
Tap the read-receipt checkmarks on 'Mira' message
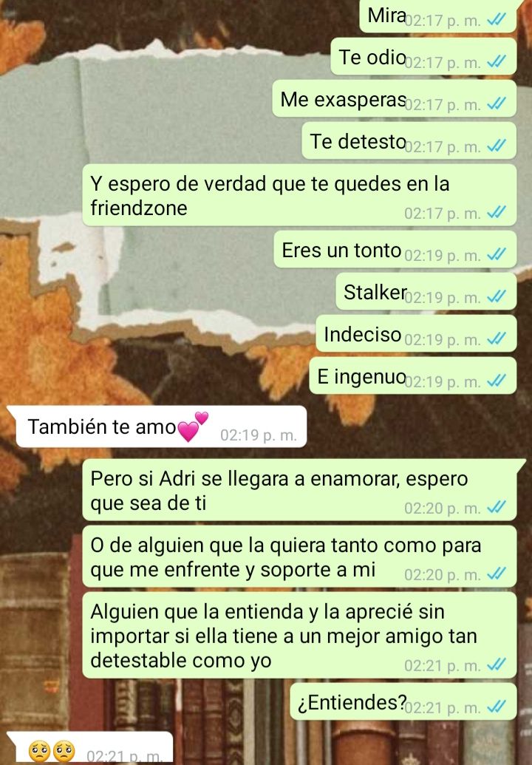point(497,19)
